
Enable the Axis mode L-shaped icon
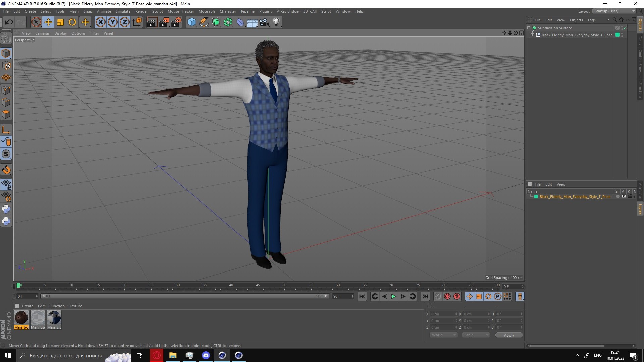(x=6, y=130)
